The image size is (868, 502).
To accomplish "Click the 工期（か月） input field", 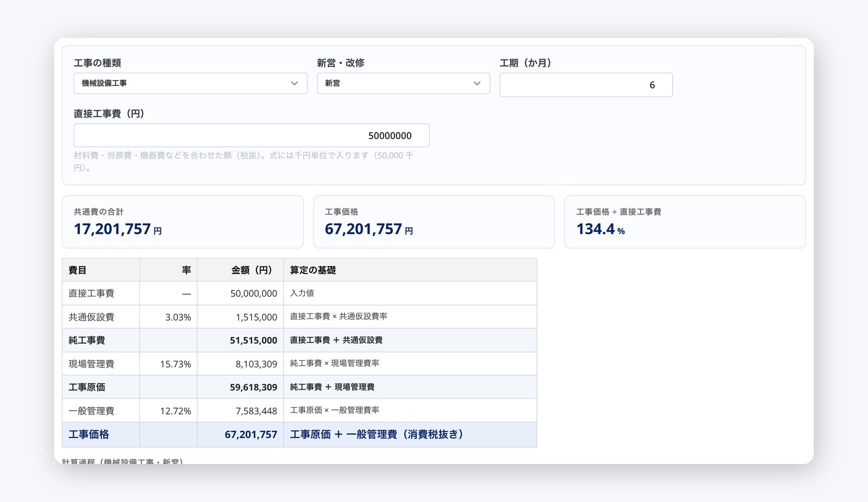I will (586, 85).
